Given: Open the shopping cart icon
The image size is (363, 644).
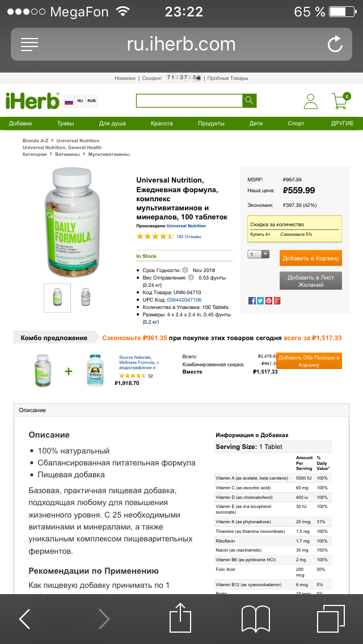Looking at the screenshot, I should click(341, 101).
